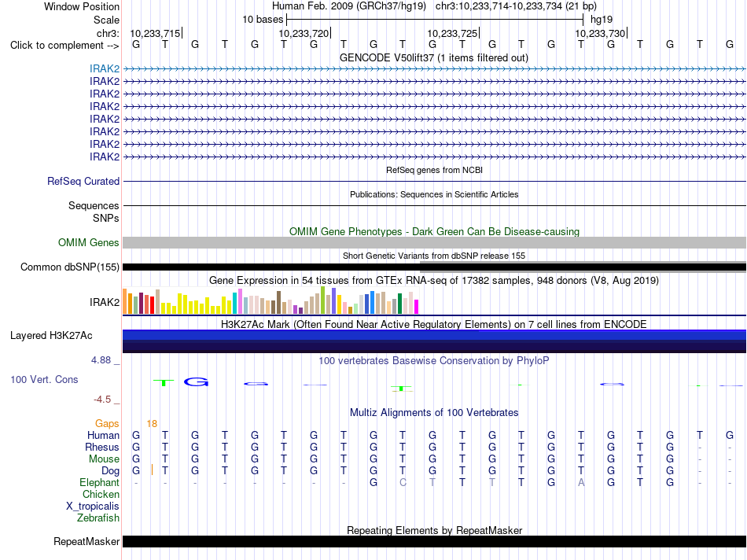Click the 10,233,715 position marker
This screenshot has width=747, height=560.
(156, 33)
